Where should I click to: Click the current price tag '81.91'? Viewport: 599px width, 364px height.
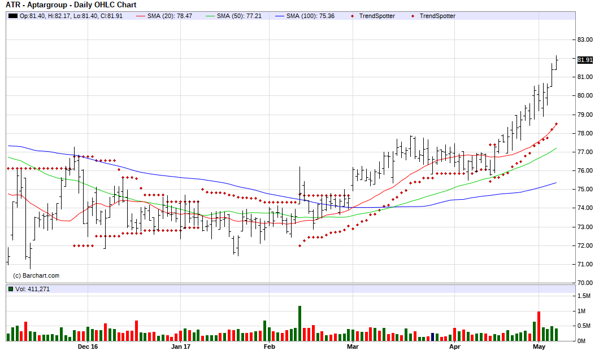click(x=585, y=60)
